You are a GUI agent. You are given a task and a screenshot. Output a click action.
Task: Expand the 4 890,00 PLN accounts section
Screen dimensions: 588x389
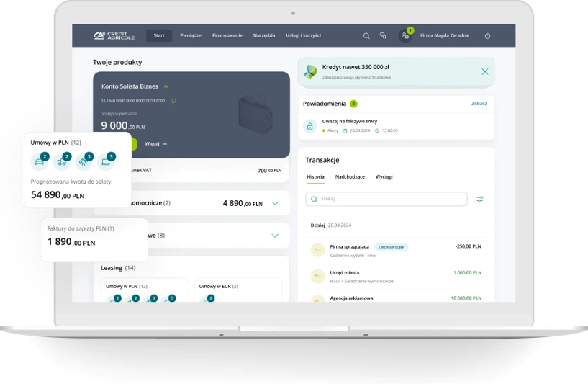pyautogui.click(x=274, y=203)
